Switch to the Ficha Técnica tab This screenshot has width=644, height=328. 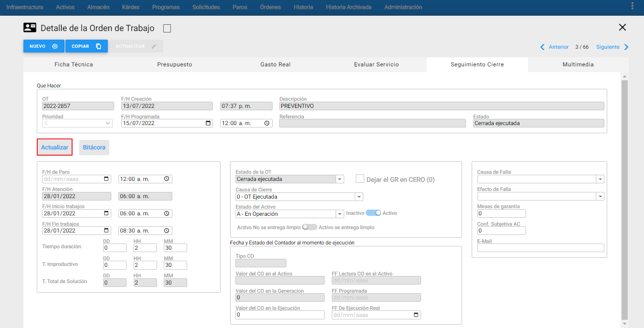point(74,64)
